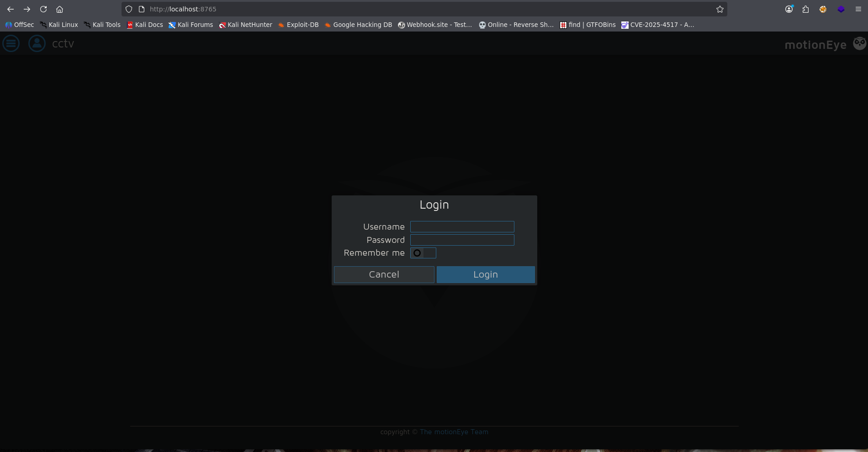
Task: Bookmark this page with the star icon
Action: tap(720, 9)
